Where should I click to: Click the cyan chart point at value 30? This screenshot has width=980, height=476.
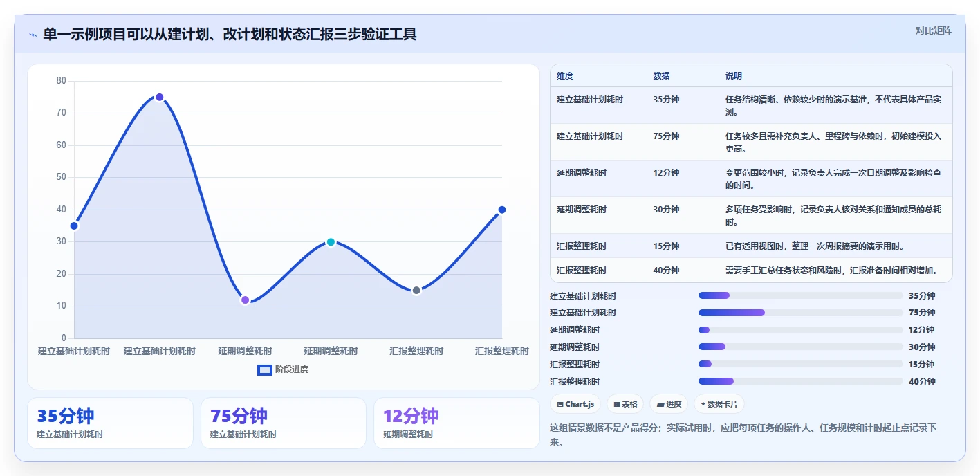pyautogui.click(x=331, y=241)
